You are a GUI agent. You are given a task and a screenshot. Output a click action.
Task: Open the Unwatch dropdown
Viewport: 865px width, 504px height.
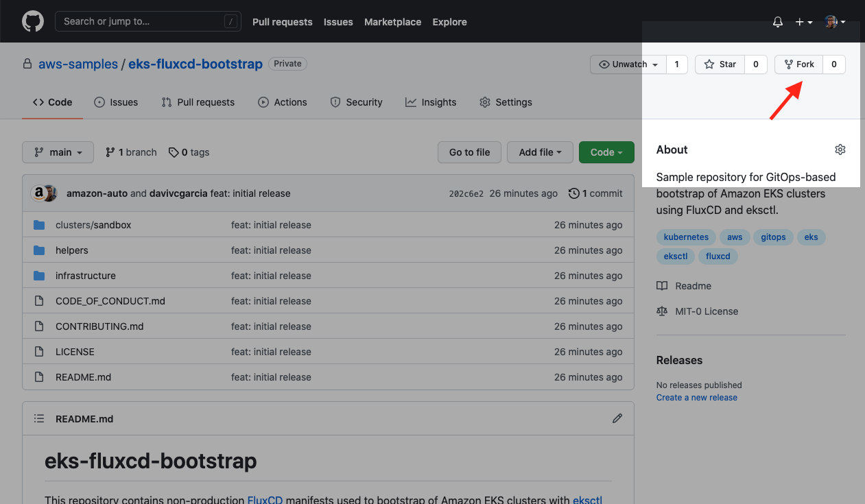point(628,64)
